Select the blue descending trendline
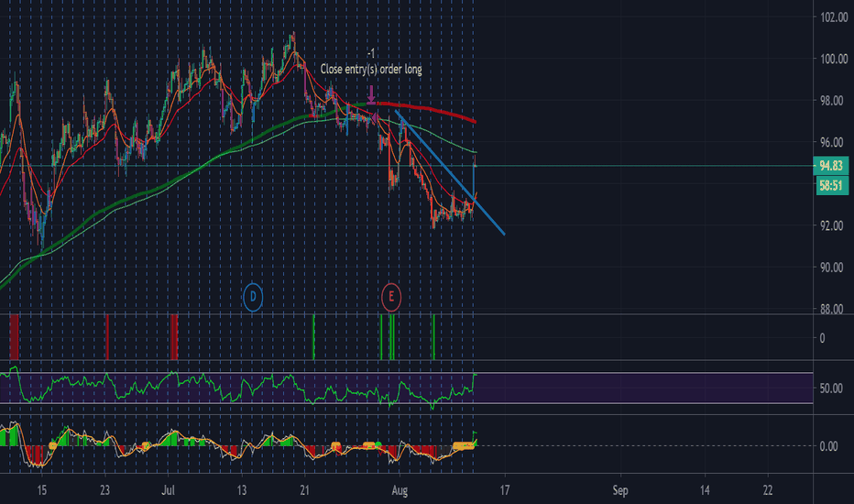This screenshot has width=854, height=504. (450, 172)
